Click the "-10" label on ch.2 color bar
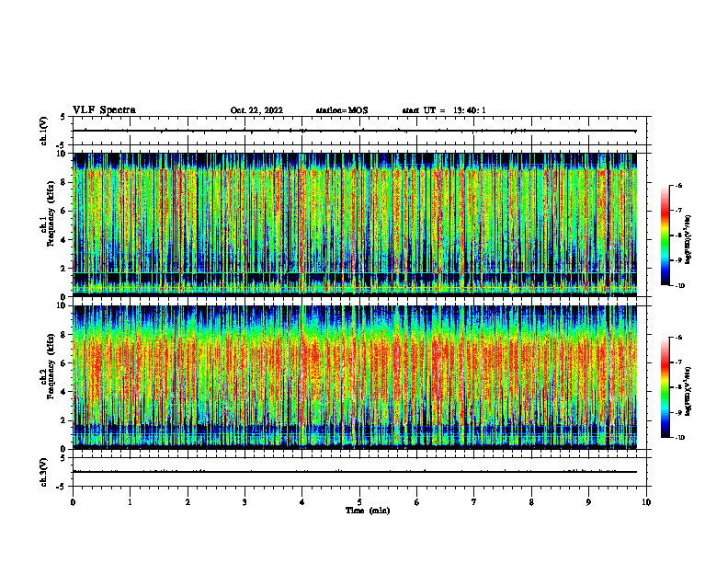 680,438
